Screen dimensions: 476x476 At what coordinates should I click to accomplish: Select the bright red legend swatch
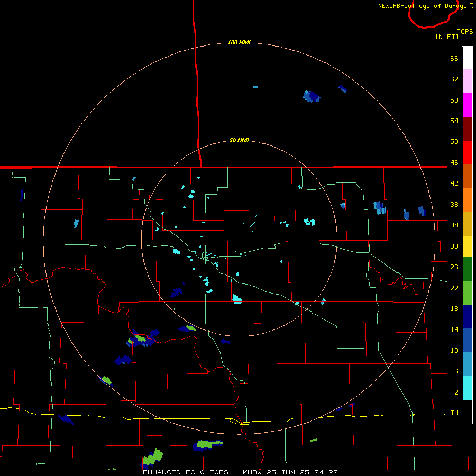467,152
